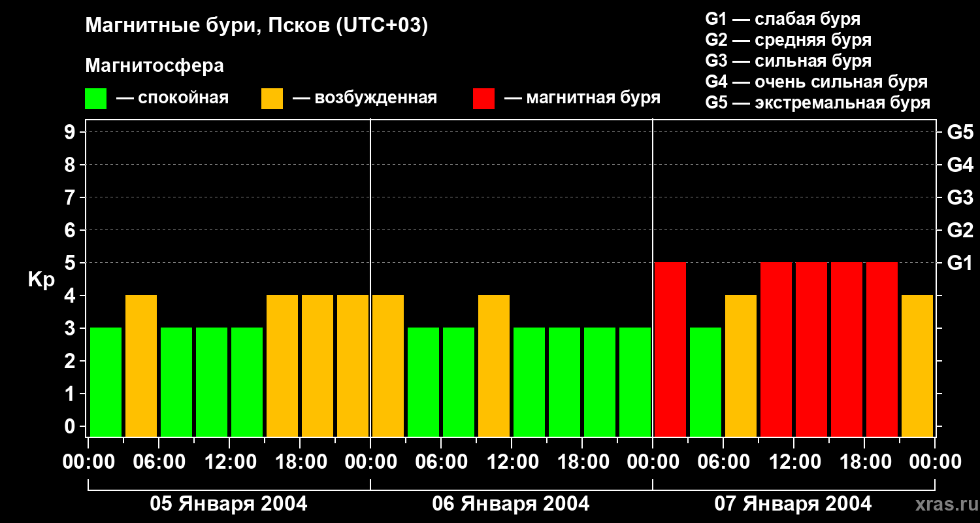The image size is (980, 523).
Task: Click the first red bar on 07 January
Action: click(x=670, y=349)
